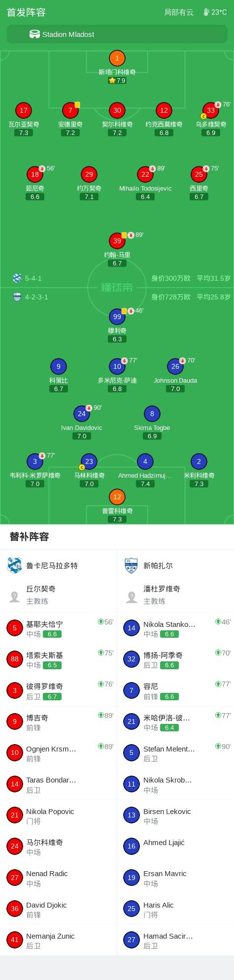Viewport: 234px width, 980px height.
Task: Open captain 23 马林科维奇 player icon
Action: pos(89,461)
